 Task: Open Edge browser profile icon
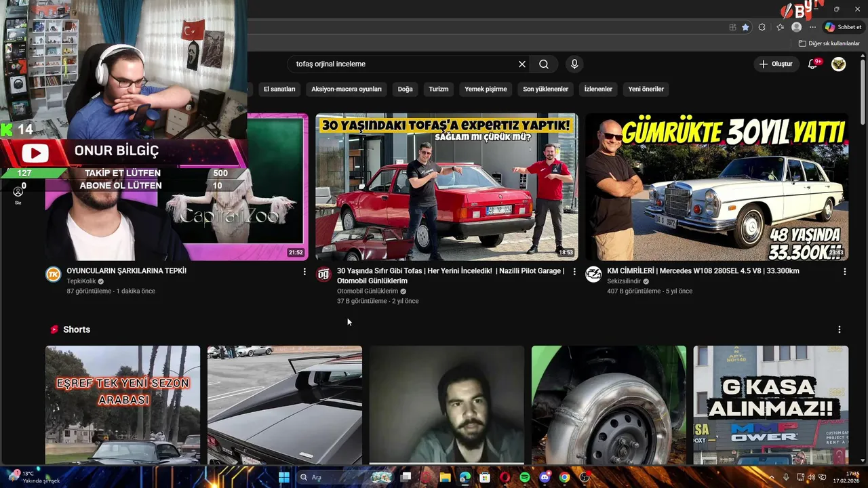coord(797,27)
